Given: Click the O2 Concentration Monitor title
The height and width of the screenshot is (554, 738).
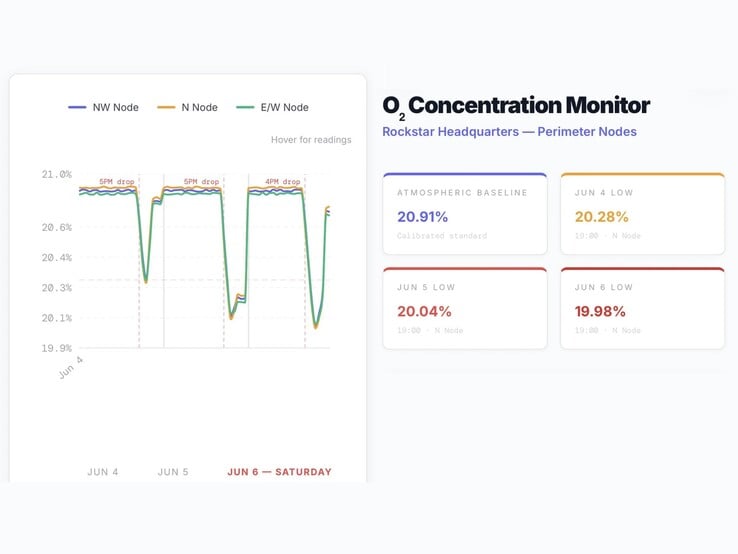Looking at the screenshot, I should click(x=516, y=106).
